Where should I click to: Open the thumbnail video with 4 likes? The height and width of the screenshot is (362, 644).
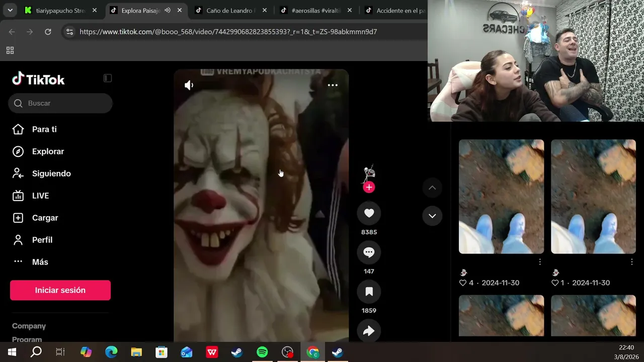coord(501,197)
